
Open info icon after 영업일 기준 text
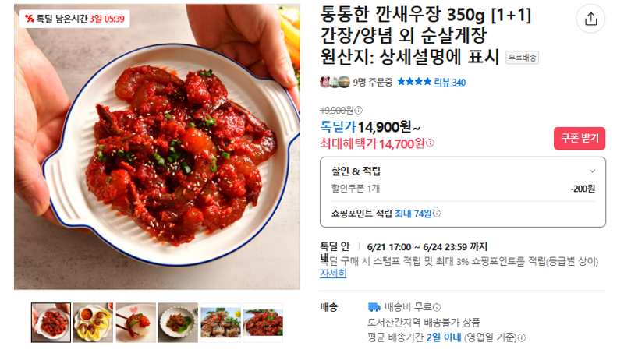[522, 337]
